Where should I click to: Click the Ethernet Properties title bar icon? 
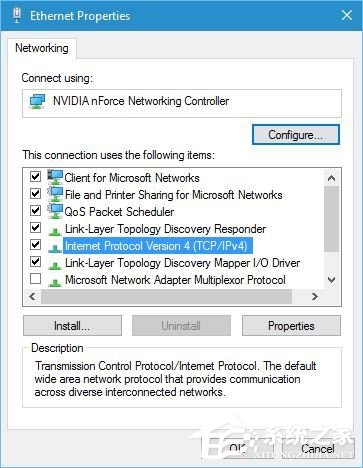click(x=17, y=15)
